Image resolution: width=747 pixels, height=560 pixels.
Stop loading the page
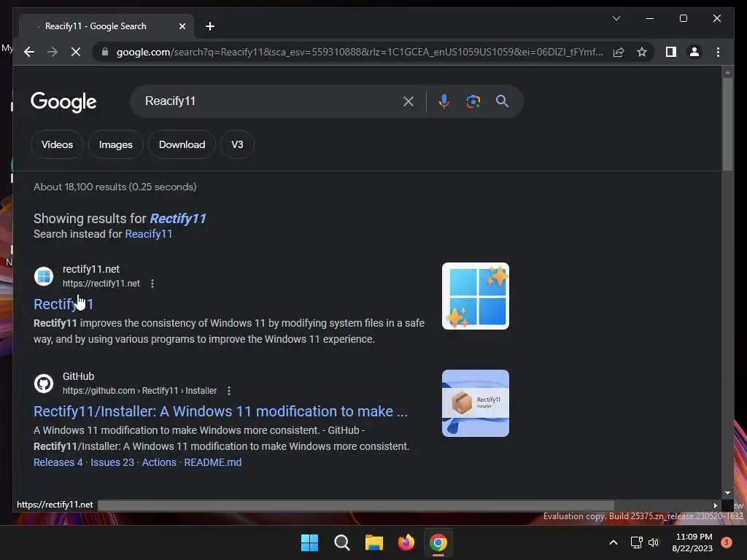(76, 52)
